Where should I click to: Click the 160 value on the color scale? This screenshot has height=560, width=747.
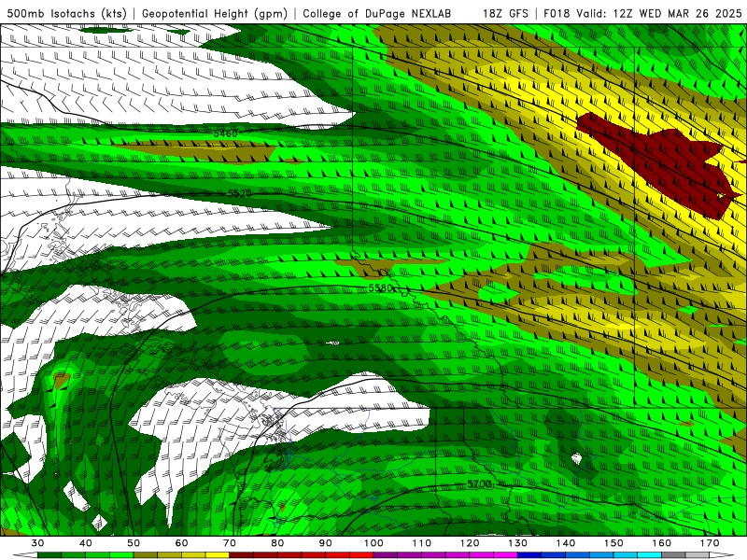662,543
